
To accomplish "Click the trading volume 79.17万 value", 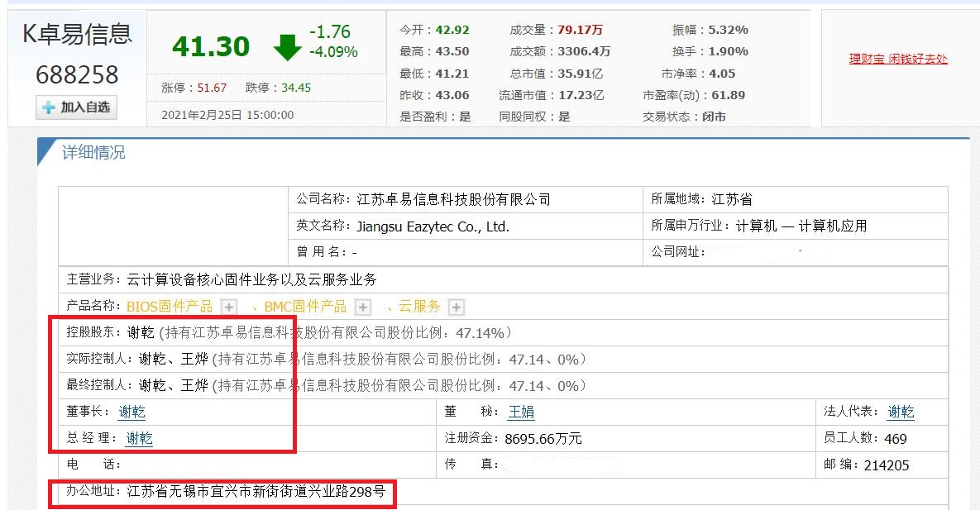I will [579, 31].
